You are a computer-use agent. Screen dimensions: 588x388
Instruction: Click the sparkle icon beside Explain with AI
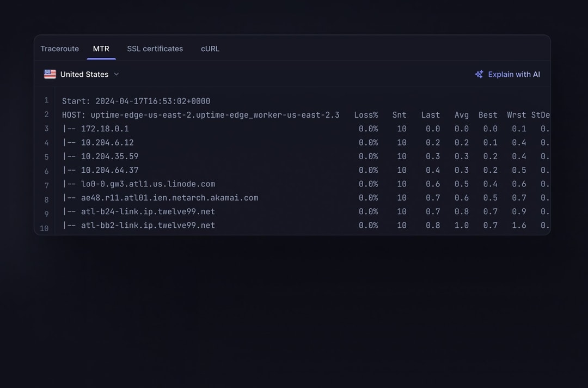tap(479, 74)
